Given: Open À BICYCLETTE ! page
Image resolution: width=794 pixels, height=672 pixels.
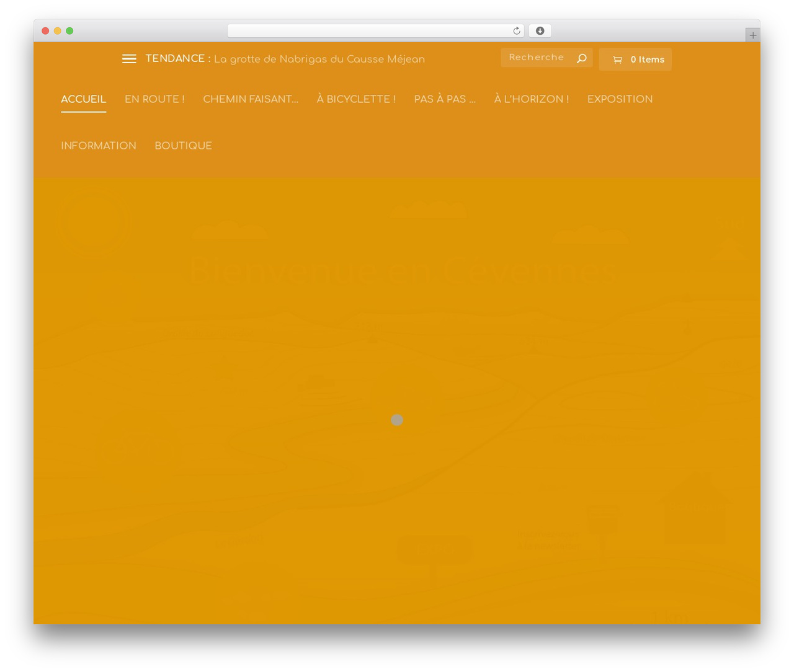Looking at the screenshot, I should [356, 99].
